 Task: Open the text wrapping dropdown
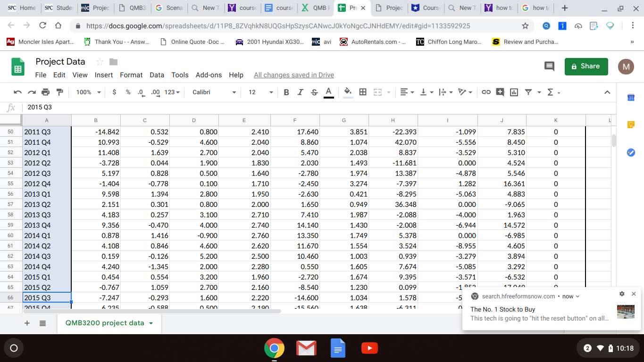point(445,92)
